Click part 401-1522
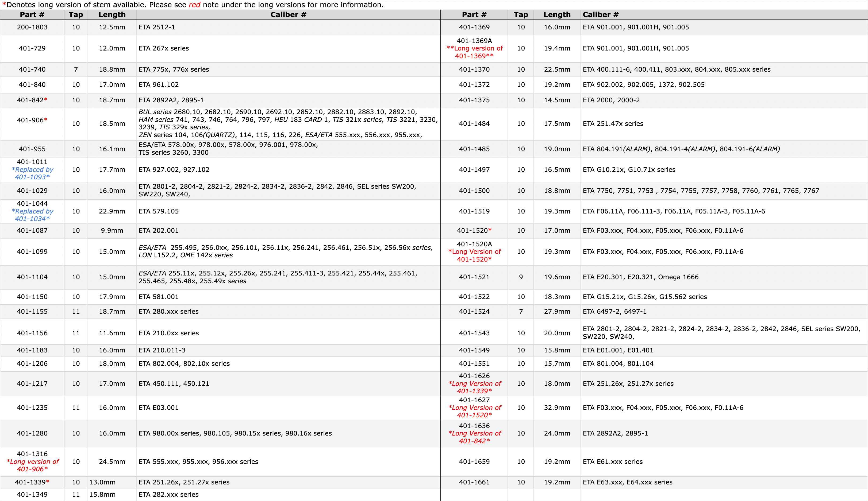Screen dimensions: 868x501 click(474, 297)
